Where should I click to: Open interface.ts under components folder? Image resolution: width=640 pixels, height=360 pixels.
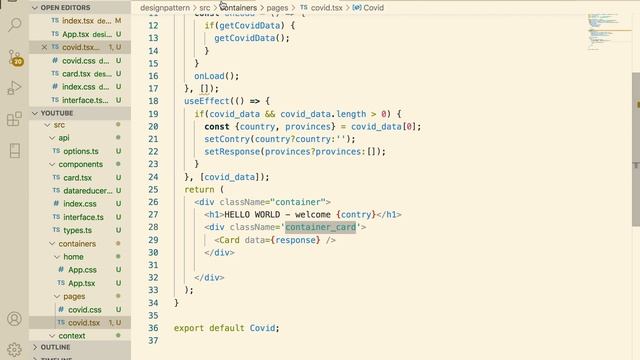click(x=80, y=218)
